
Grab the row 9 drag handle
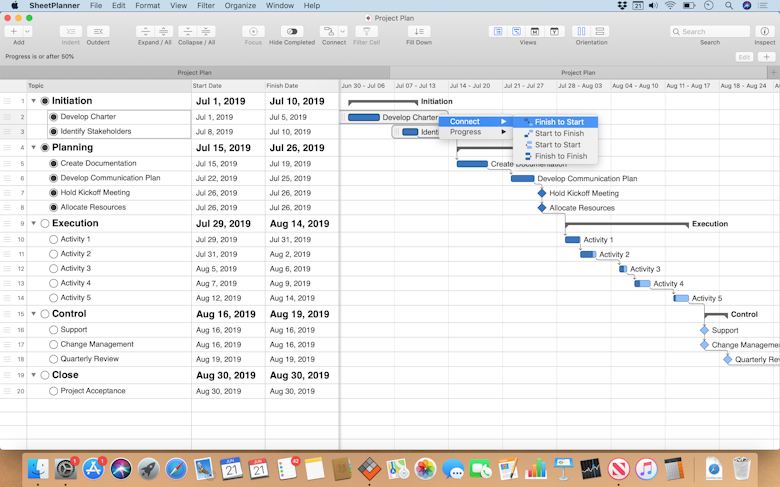(x=7, y=223)
